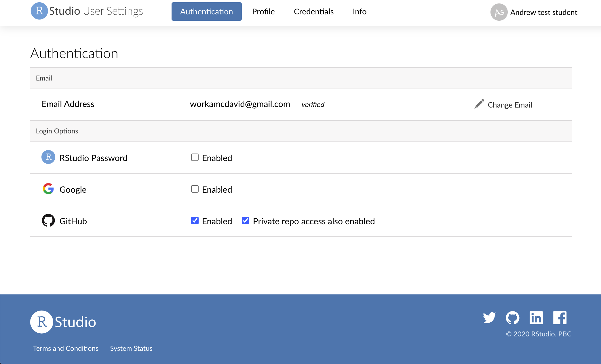Viewport: 601px width, 364px height.
Task: Open Terms and Conditions link
Action: 66,348
